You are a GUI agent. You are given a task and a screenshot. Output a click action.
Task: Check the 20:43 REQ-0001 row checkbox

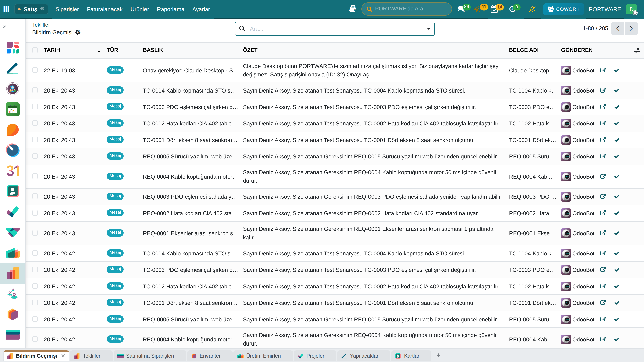point(35,233)
